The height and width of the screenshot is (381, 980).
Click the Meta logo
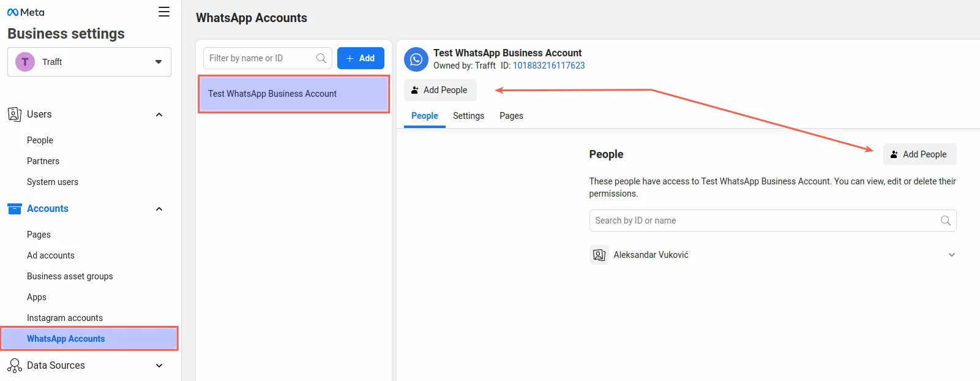(26, 12)
